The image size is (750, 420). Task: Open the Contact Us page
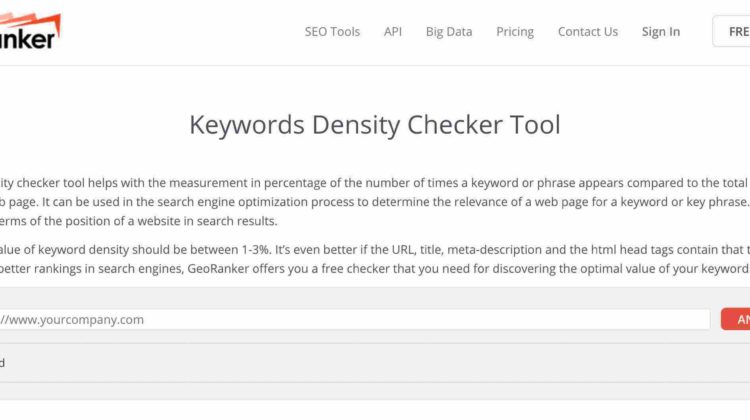(x=588, y=31)
